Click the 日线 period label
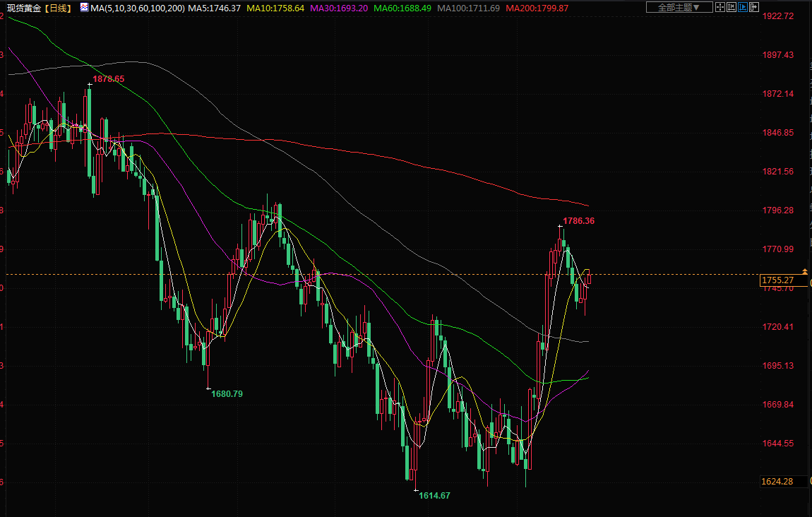The width and height of the screenshot is (812, 517). [x=57, y=8]
